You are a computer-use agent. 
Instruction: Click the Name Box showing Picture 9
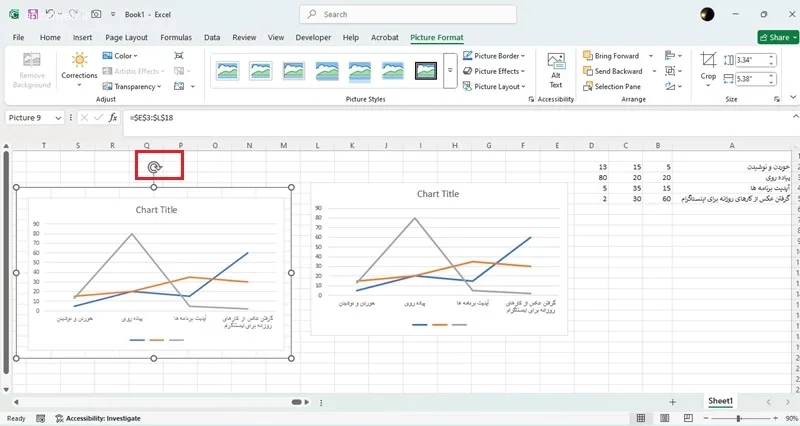(34, 118)
